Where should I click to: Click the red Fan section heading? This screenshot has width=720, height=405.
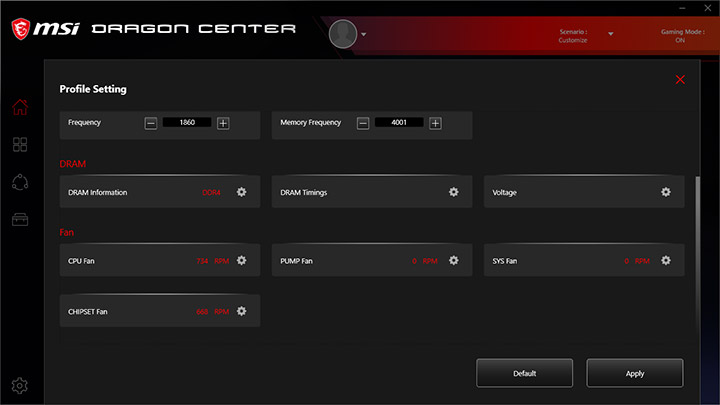click(67, 232)
